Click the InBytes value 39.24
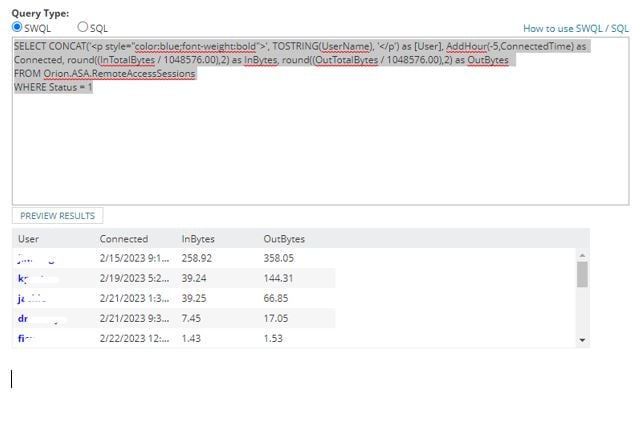Viewport: 644px width, 421px height. tap(194, 278)
